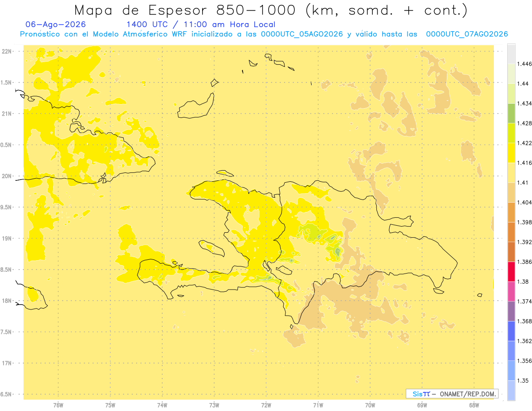Pick the purple swatch between 1.368 and 1.374
The width and height of the screenshot is (532, 411).
[x=511, y=311]
